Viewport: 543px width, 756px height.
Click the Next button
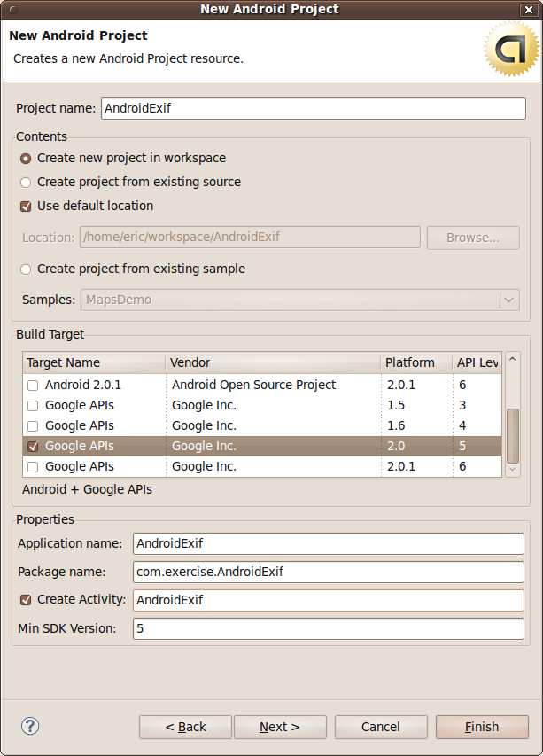[280, 727]
